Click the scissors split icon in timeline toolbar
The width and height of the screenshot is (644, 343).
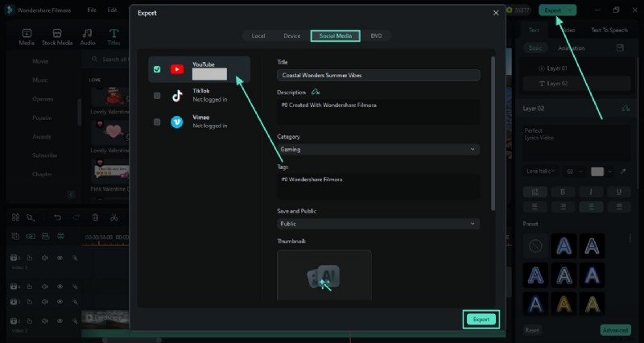[114, 217]
